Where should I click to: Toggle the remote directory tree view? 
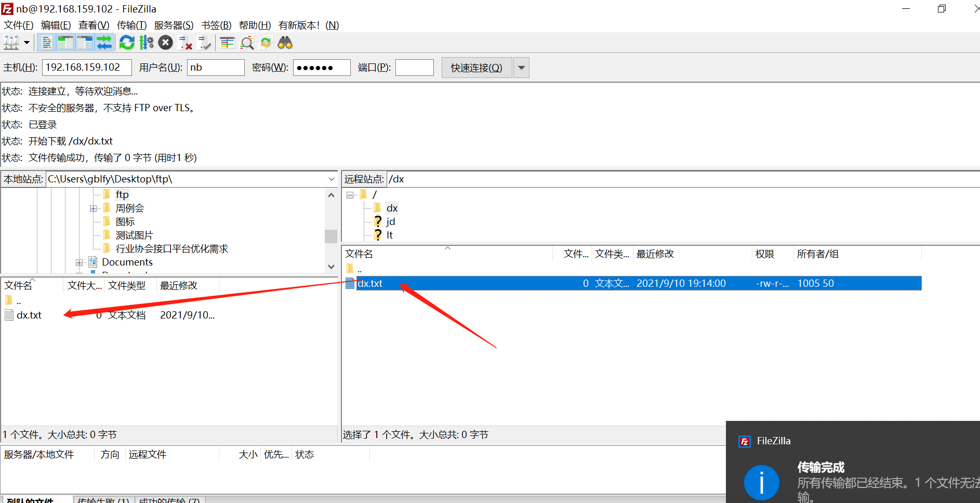pos(85,43)
